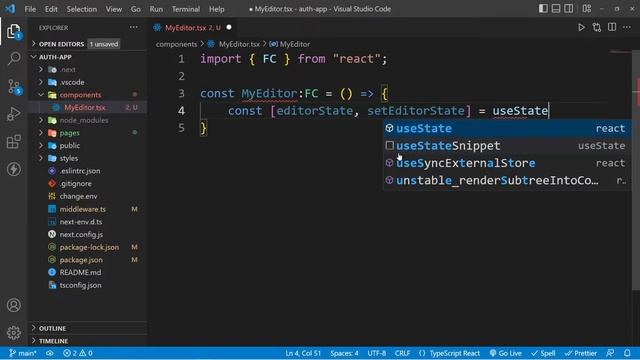The width and height of the screenshot is (640, 360).
Task: Open notifications bell in status bar
Action: [627, 353]
